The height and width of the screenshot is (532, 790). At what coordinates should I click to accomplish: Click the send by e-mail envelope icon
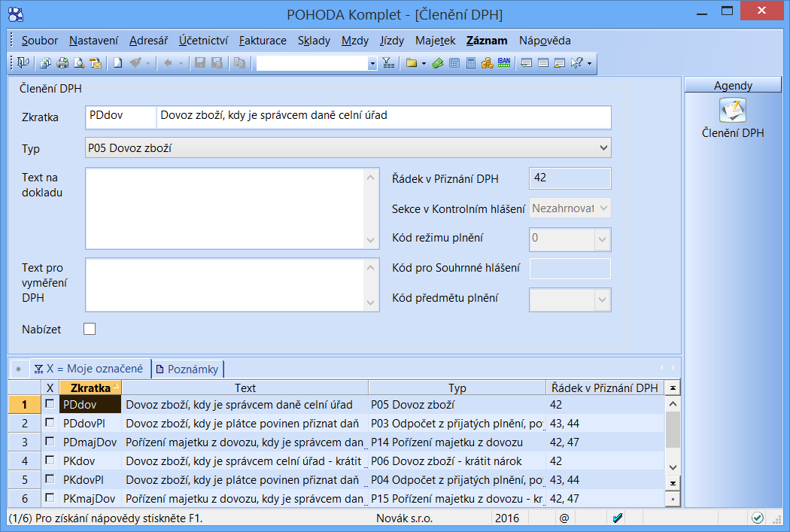pos(96,63)
